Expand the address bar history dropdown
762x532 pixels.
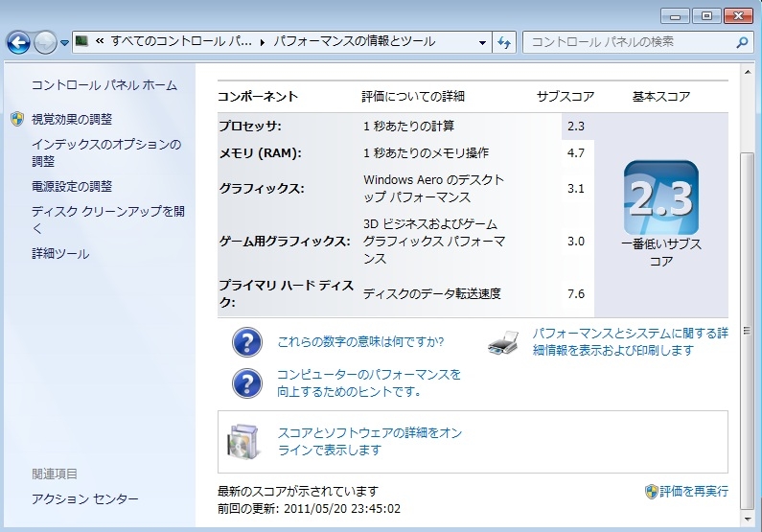coord(482,42)
